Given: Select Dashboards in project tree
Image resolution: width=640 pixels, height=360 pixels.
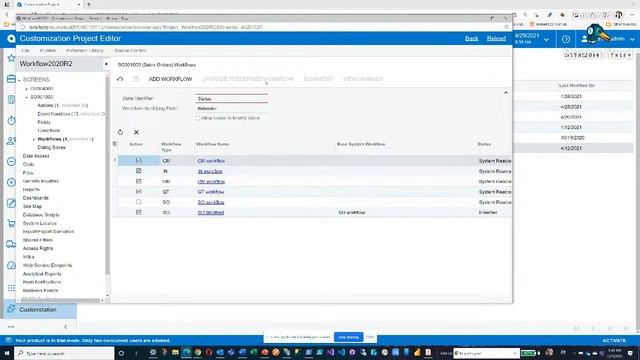Looking at the screenshot, I should click(x=36, y=198).
